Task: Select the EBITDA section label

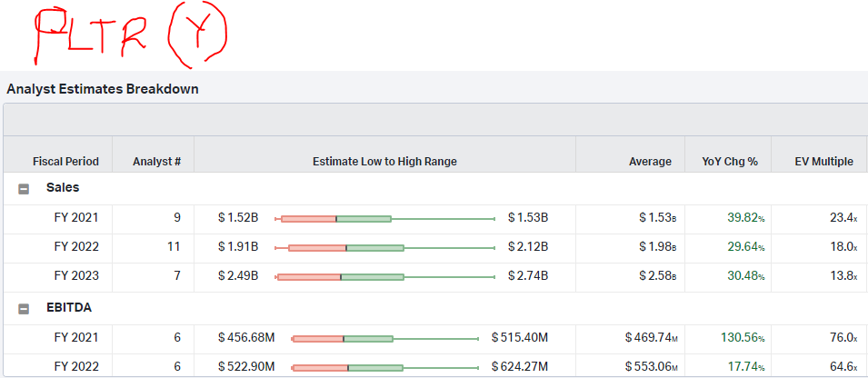Action: [69, 308]
